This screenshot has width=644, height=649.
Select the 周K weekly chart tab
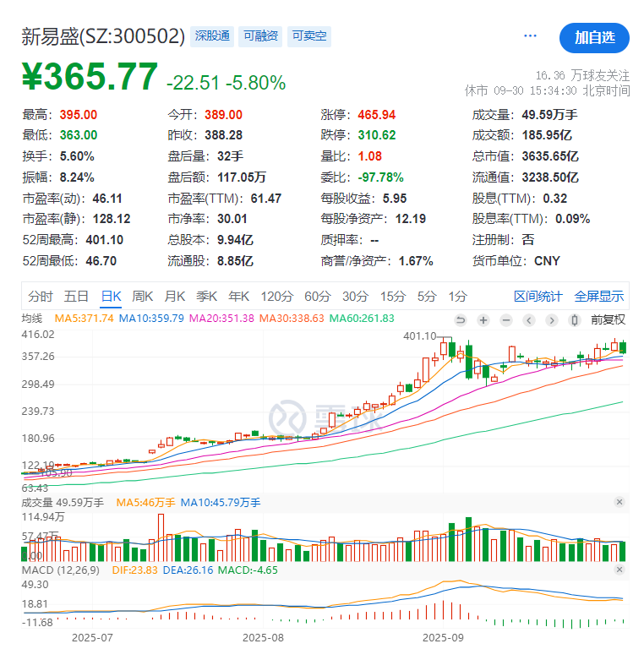coord(143,297)
